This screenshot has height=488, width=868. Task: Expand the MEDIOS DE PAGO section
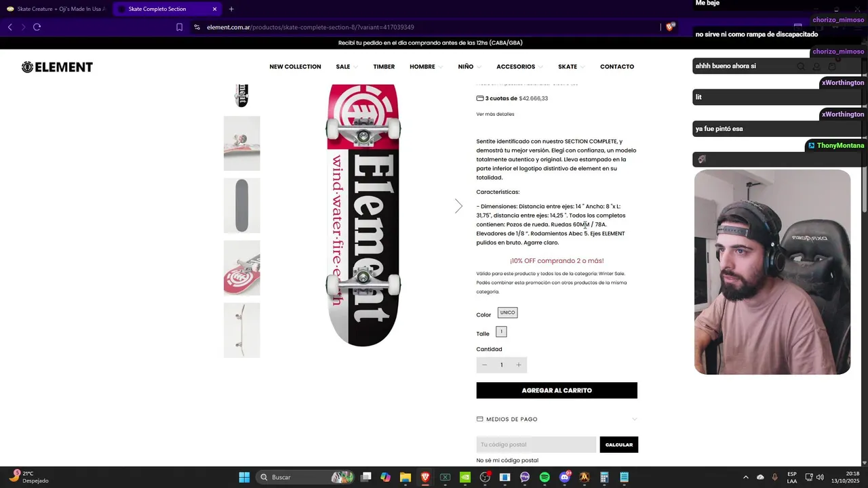[557, 420]
